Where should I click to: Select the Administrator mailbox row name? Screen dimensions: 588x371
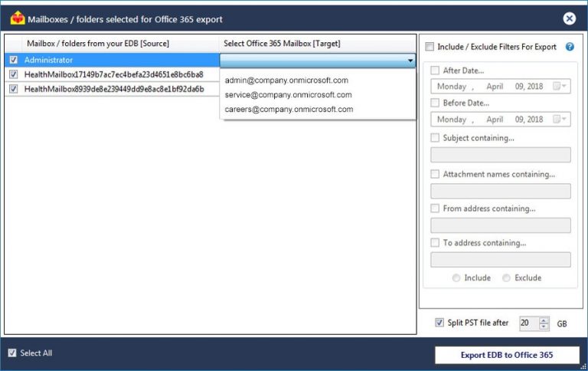click(48, 60)
